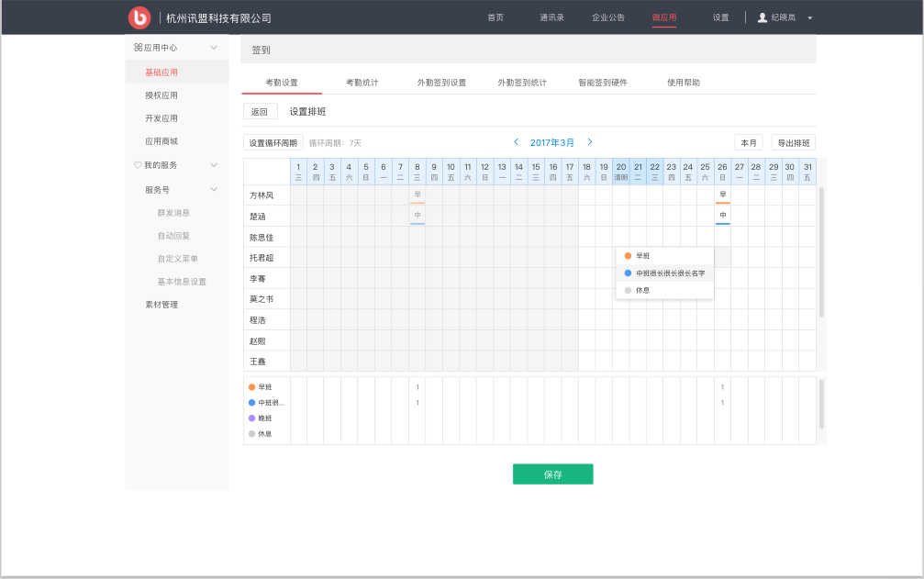Click 方林风's 早 shift on day 8
The height and width of the screenshot is (579, 924).
pos(417,195)
